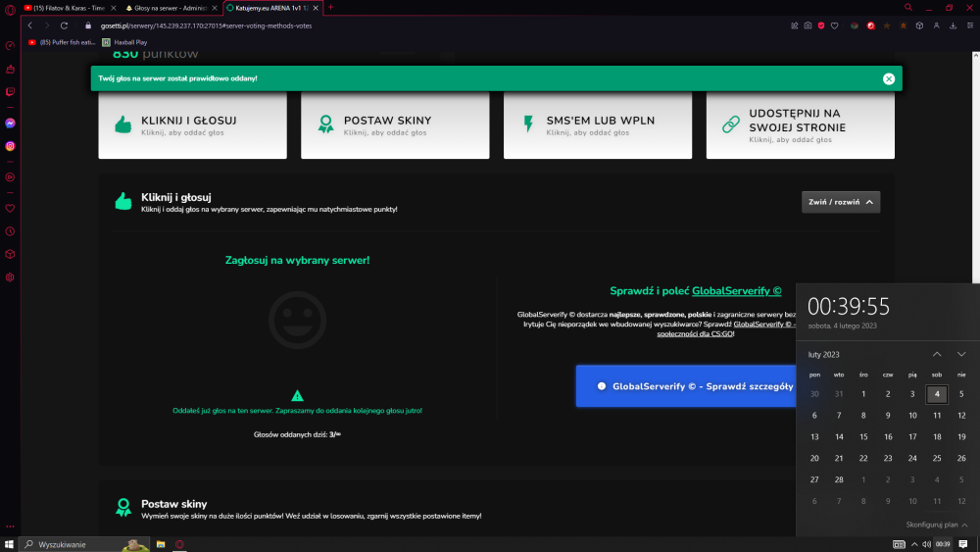Click Opera GX icon in taskbar

pos(180,544)
